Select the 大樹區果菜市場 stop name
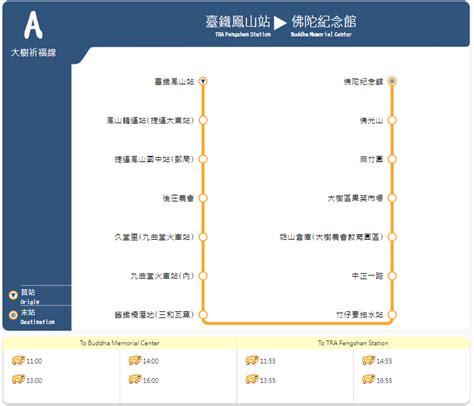Screen dimensions: 474x406 point(356,198)
